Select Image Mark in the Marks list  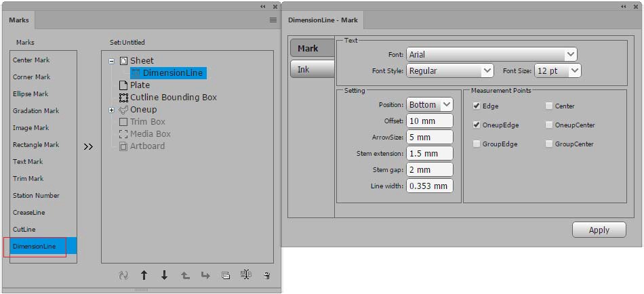click(43, 128)
